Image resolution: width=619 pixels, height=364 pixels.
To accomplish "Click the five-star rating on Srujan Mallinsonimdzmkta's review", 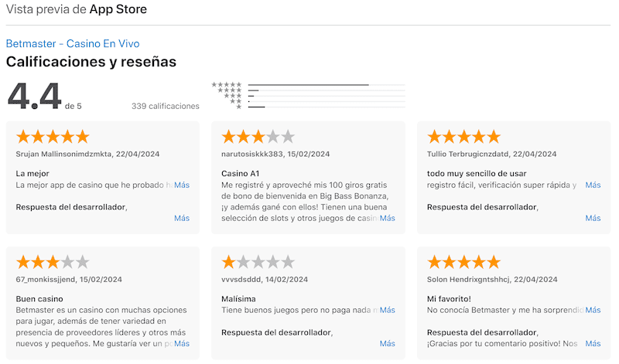I will pos(53,137).
